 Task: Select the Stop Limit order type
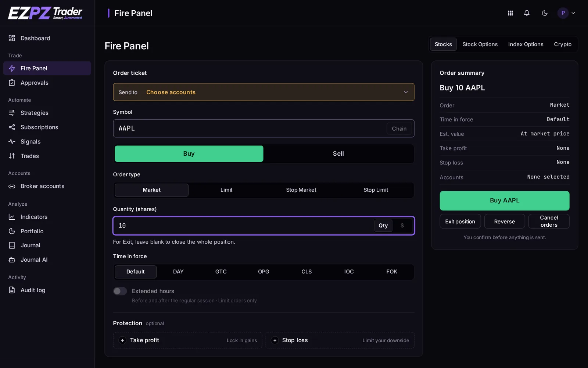click(x=376, y=190)
